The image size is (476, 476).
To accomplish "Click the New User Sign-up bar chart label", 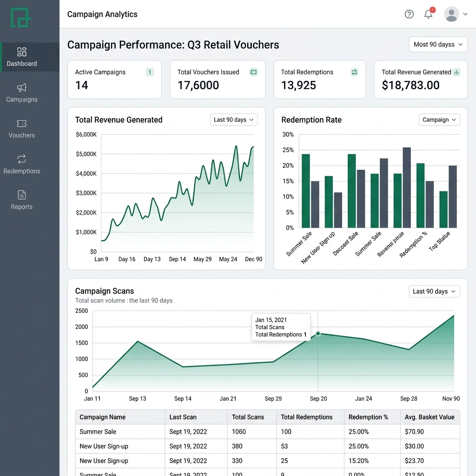I will point(318,248).
